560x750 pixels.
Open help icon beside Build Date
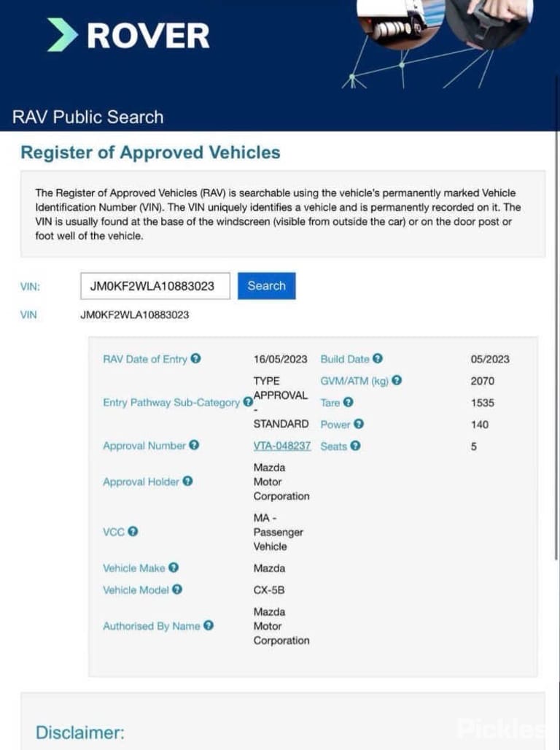(x=378, y=358)
